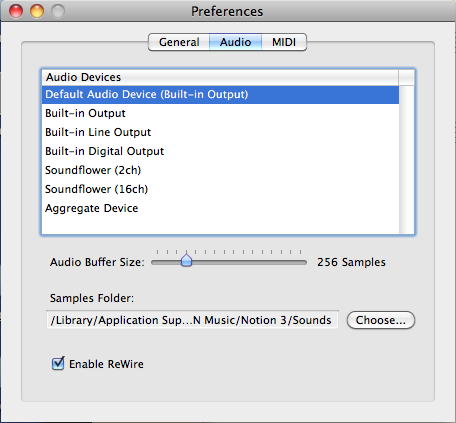Uncheck the Enable ReWire checkbox
Image resolution: width=456 pixels, height=423 pixels.
tap(58, 363)
